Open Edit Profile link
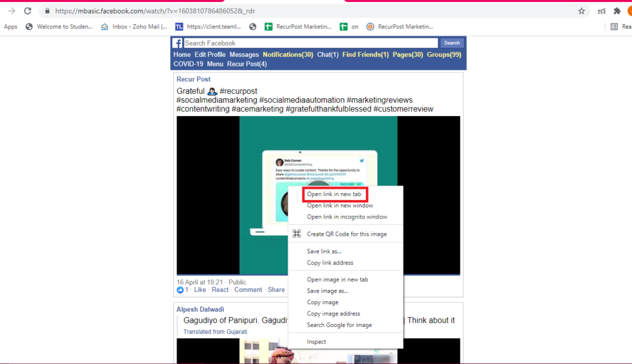Screen dimensions: 632x364 (x=210, y=54)
